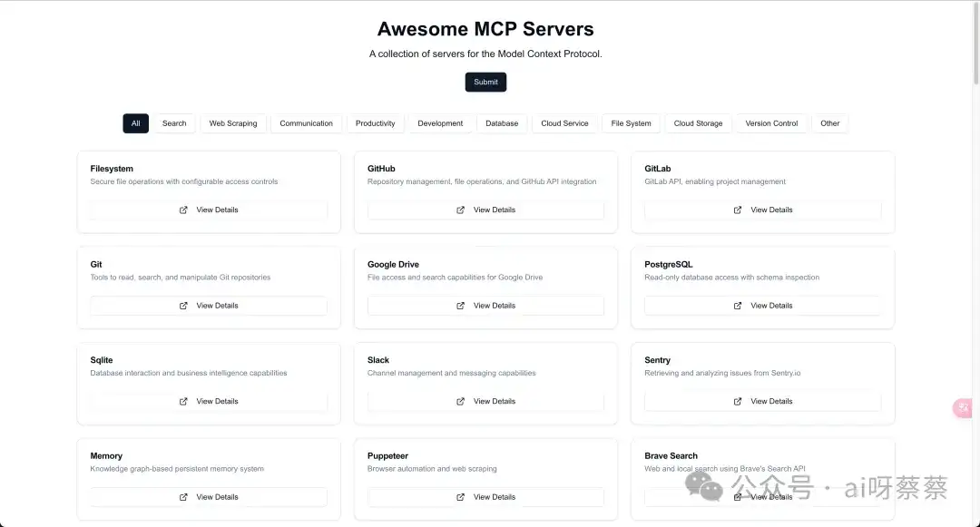
Task: Select the Development category filter
Action: pos(440,123)
